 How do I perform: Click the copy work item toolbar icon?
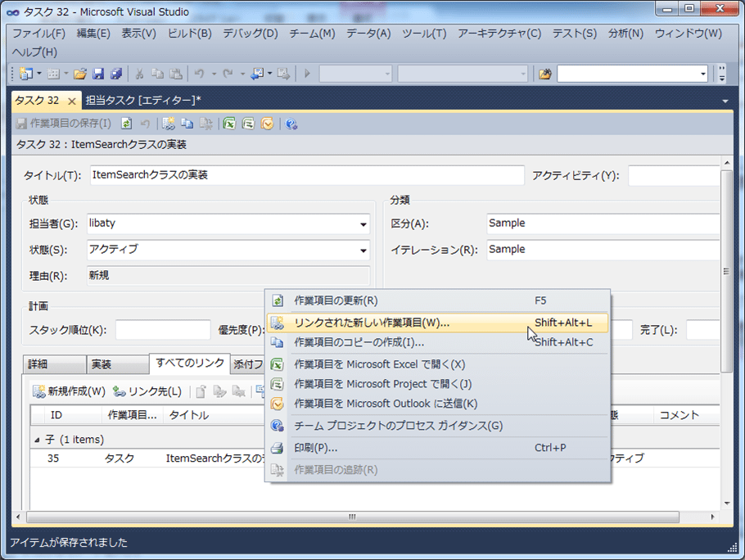[187, 124]
